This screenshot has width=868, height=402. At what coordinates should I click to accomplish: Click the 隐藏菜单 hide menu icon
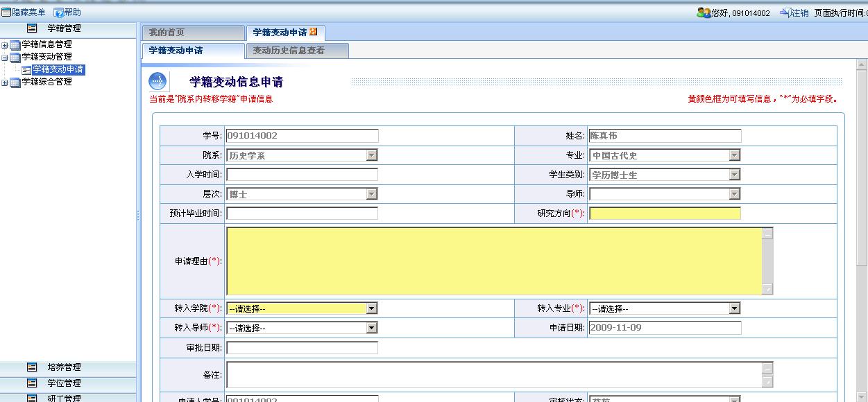[6, 12]
